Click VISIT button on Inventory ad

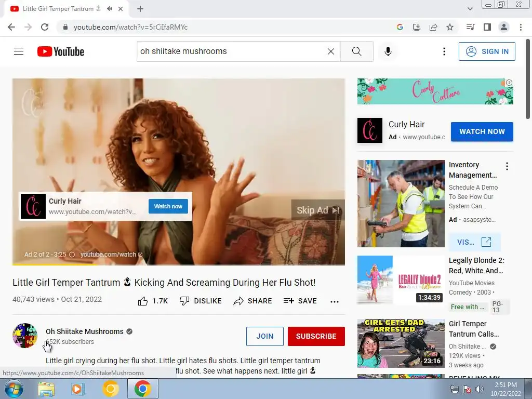pos(474,242)
